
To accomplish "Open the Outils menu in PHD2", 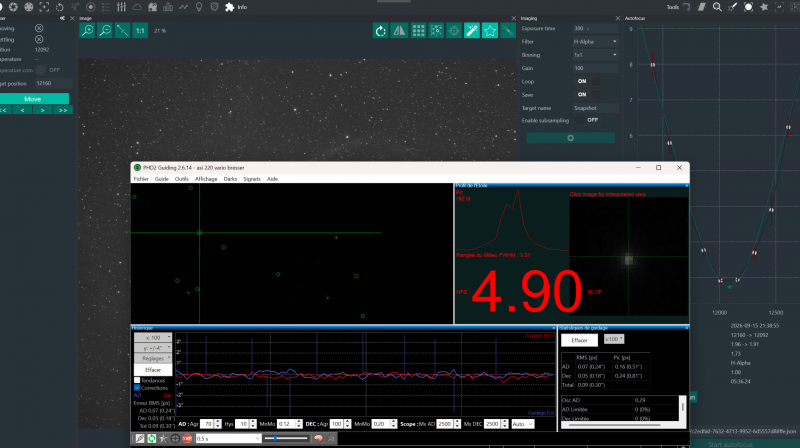I will (182, 179).
